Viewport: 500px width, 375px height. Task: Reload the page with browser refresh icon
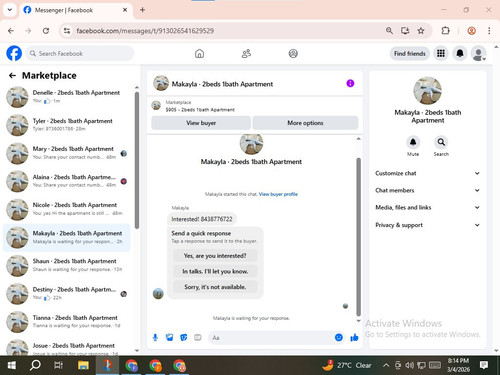pos(46,31)
